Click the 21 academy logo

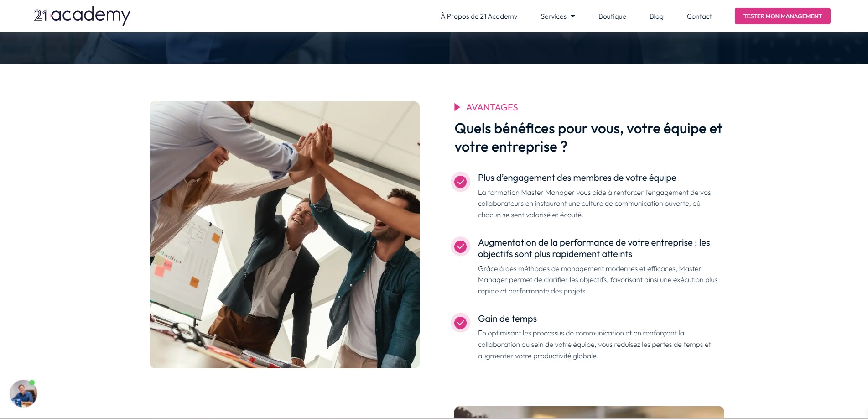(82, 16)
